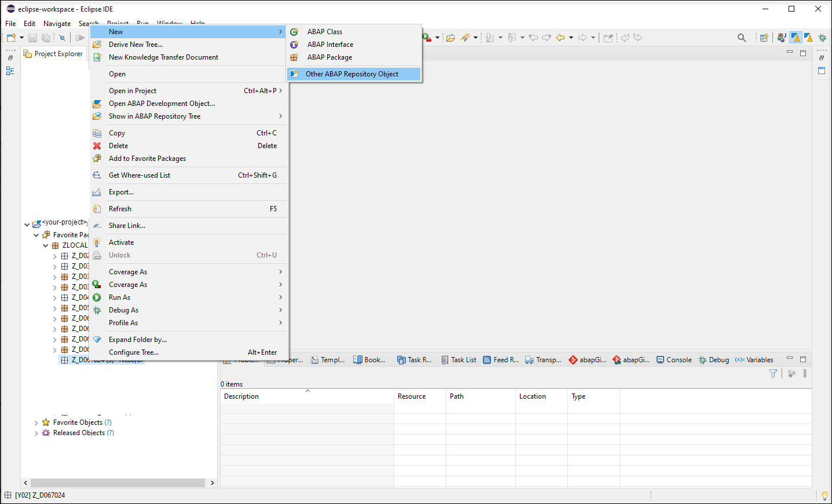
Task: Click New Knowledge Transfer Document entry
Action: [x=189, y=57]
